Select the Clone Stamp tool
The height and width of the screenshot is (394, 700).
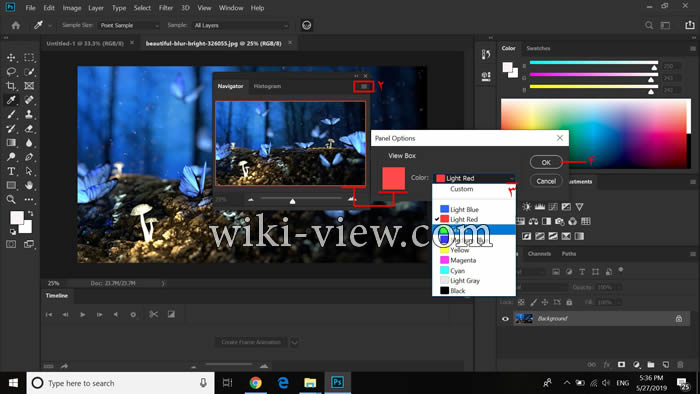29,114
